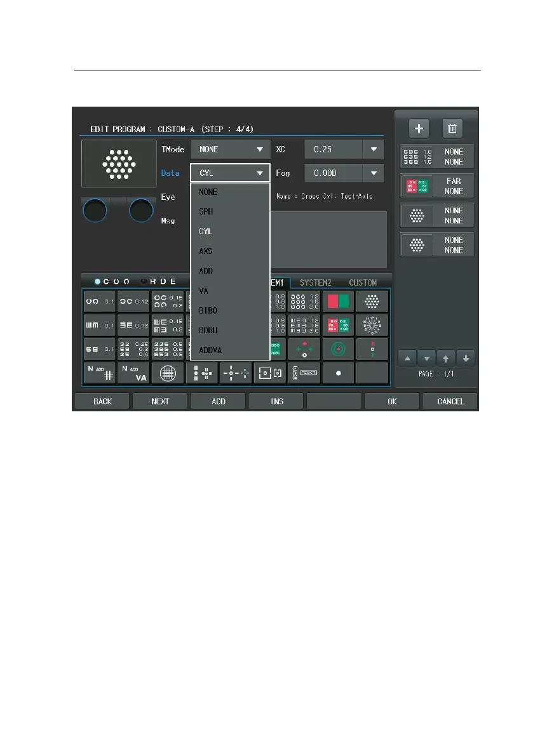The image size is (533, 756).
Task: Click the 'Name : Cross Cyl. Test-Axis' text
Action: [x=325, y=196]
